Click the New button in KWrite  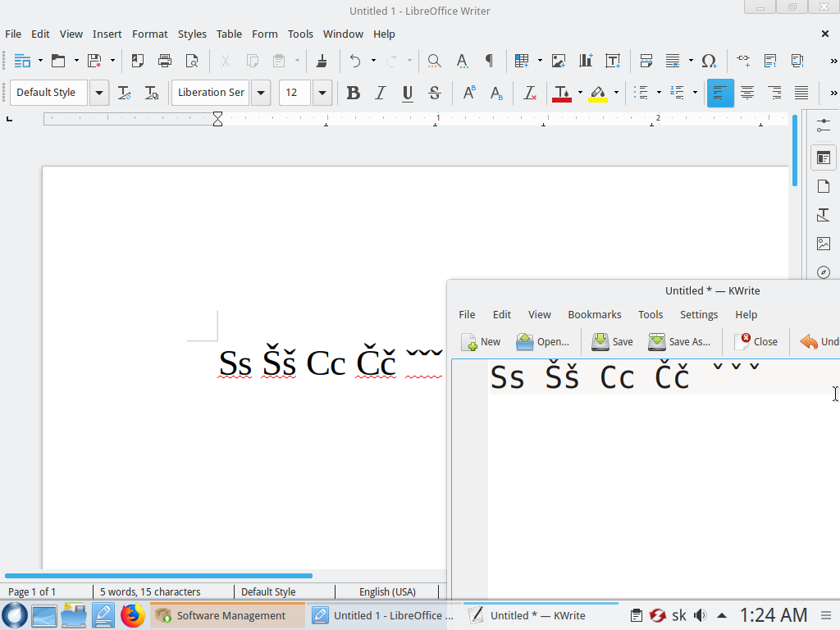point(481,341)
